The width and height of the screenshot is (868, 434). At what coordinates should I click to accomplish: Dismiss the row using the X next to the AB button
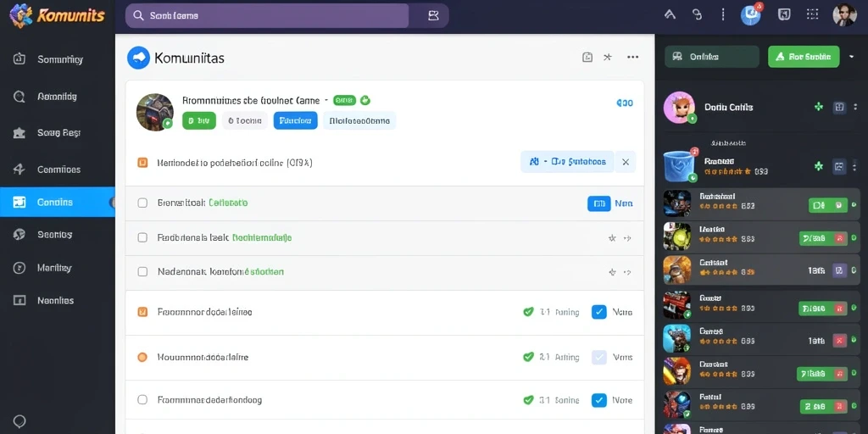tap(626, 162)
